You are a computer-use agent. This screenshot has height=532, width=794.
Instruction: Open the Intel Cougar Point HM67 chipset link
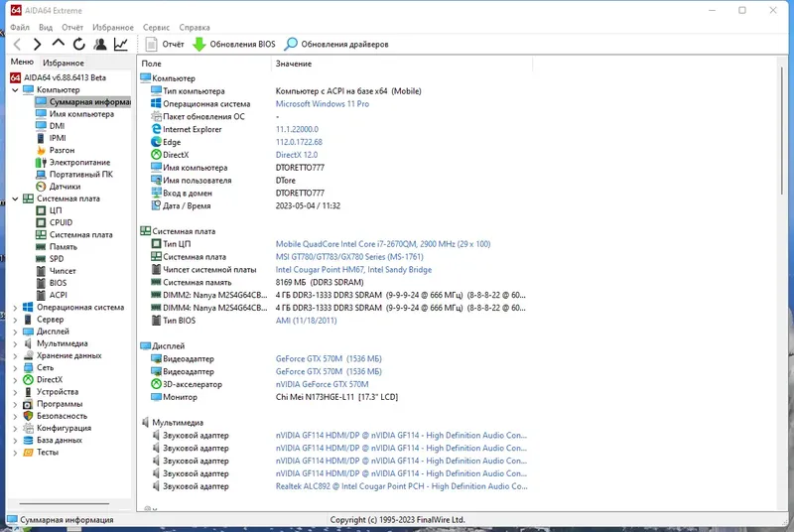click(353, 270)
